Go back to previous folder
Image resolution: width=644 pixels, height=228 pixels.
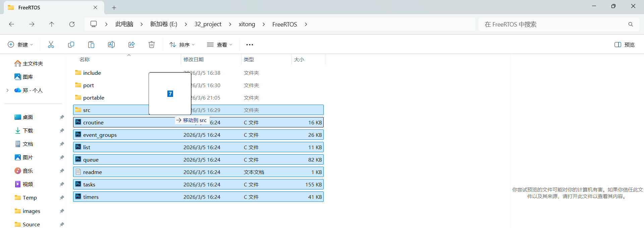pos(11,24)
